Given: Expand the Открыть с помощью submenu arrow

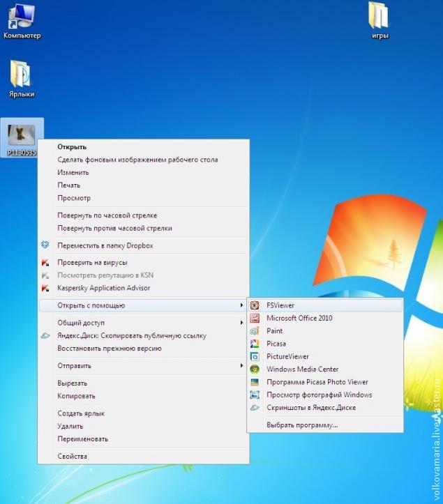Looking at the screenshot, I should 241,305.
